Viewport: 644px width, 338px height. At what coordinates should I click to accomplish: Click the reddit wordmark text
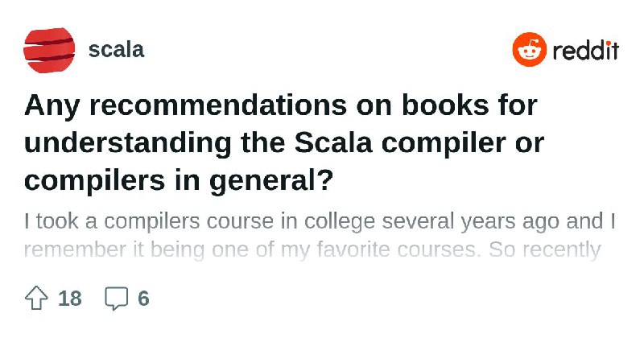585,51
